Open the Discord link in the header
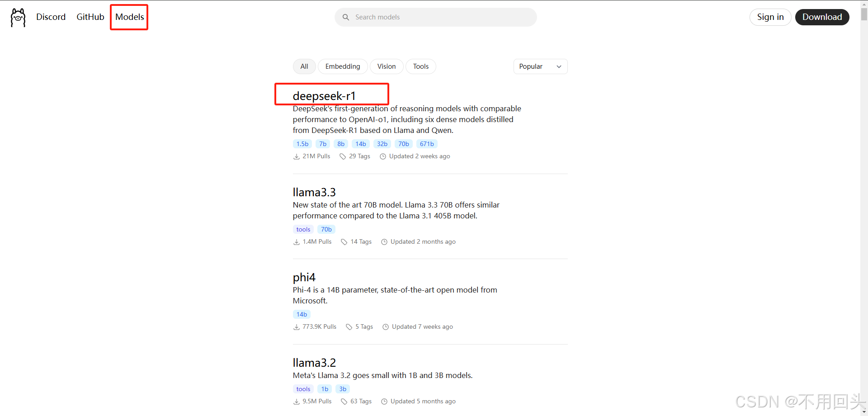Viewport: 868px width, 416px height. tap(51, 17)
